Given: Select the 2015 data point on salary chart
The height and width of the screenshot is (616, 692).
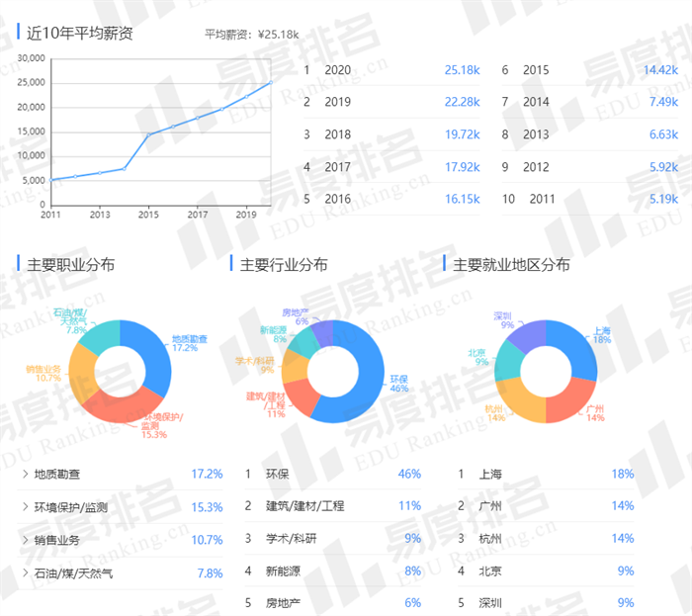Looking at the screenshot, I should click(x=148, y=134).
